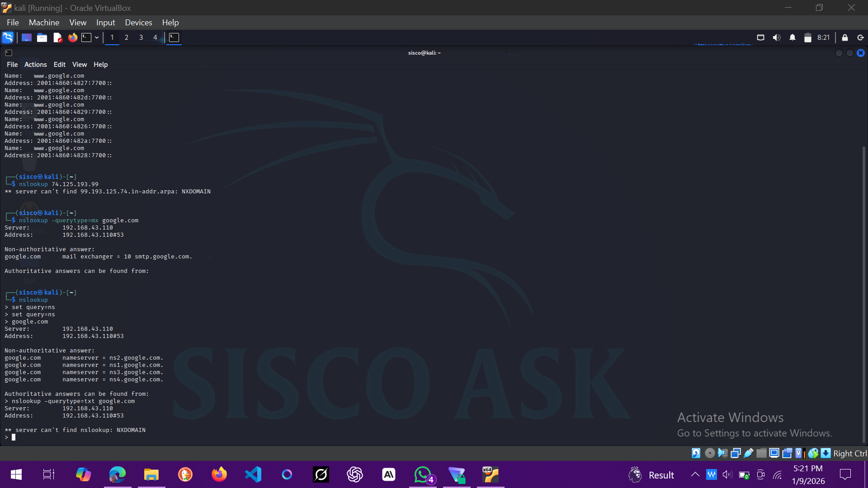Open Windows Start menu
Screen dimensions: 868x488
tap(16, 474)
